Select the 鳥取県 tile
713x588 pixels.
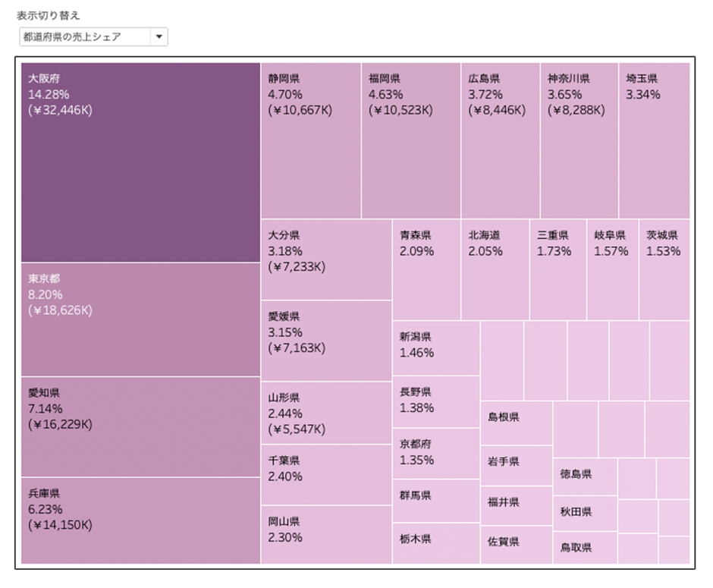point(586,548)
